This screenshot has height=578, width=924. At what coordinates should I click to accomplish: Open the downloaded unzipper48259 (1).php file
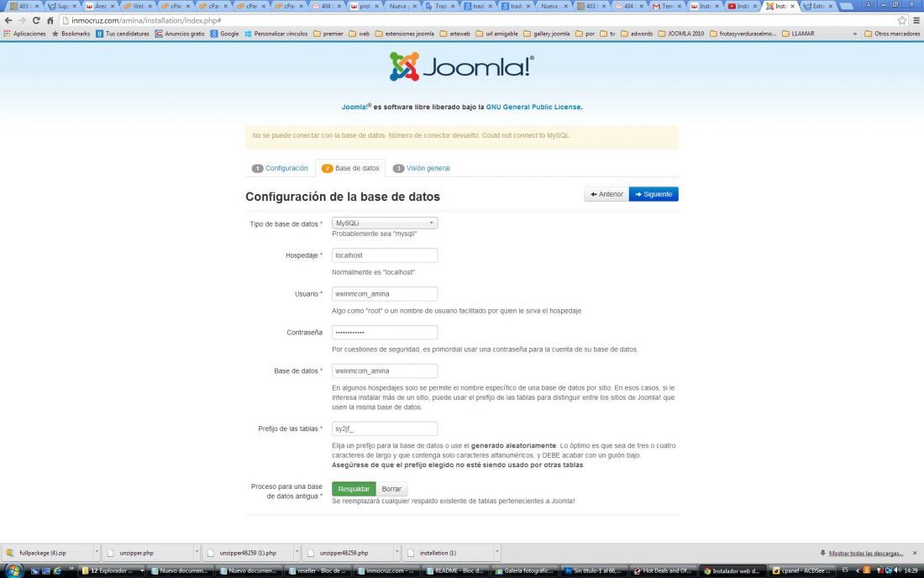point(248,553)
